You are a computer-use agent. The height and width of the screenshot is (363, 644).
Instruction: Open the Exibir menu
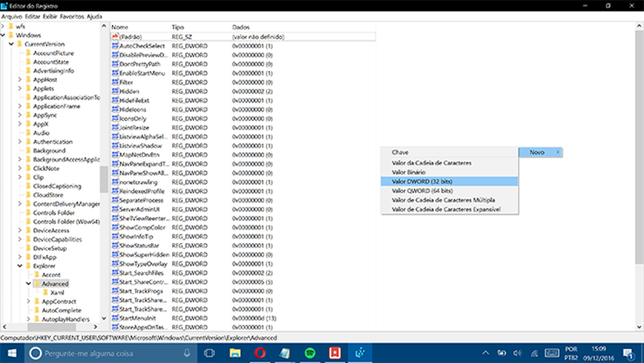(50, 16)
